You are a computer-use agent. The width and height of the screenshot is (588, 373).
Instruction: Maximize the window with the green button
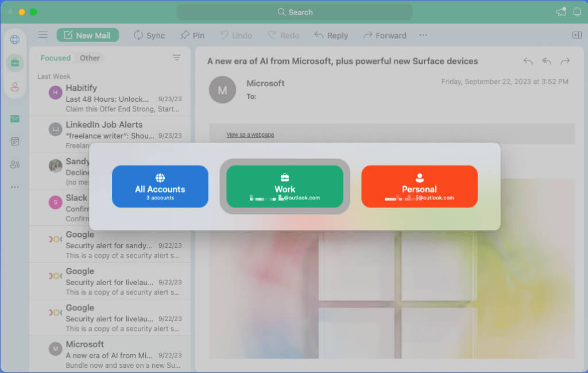pos(33,12)
